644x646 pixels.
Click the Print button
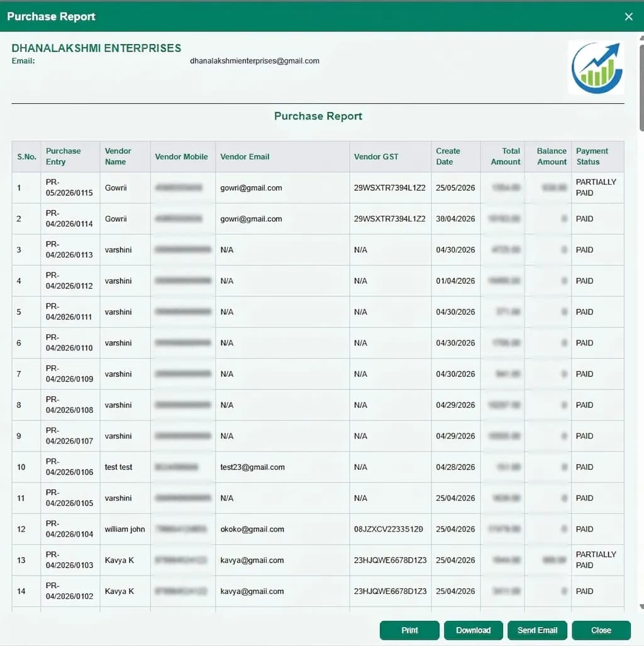(409, 630)
